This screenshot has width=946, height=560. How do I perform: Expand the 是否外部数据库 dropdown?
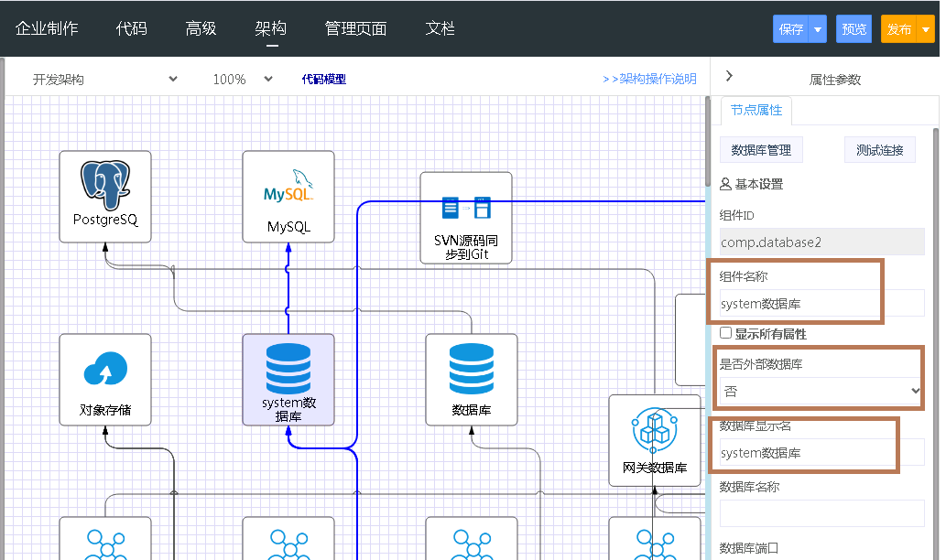[821, 392]
